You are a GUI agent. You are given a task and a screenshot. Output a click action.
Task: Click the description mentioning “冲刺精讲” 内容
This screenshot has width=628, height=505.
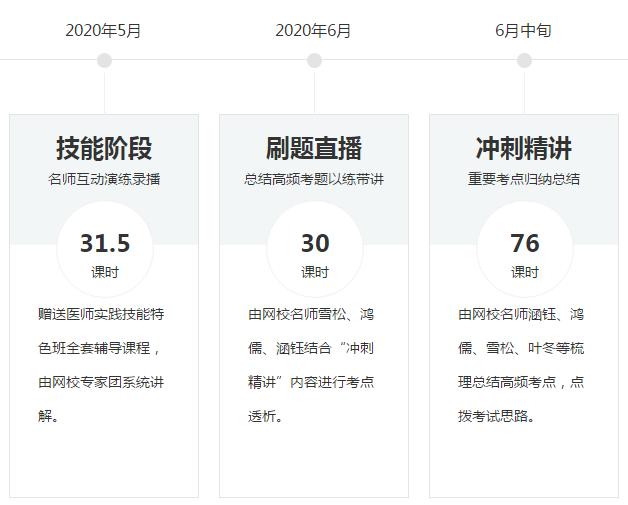[x=311, y=364]
